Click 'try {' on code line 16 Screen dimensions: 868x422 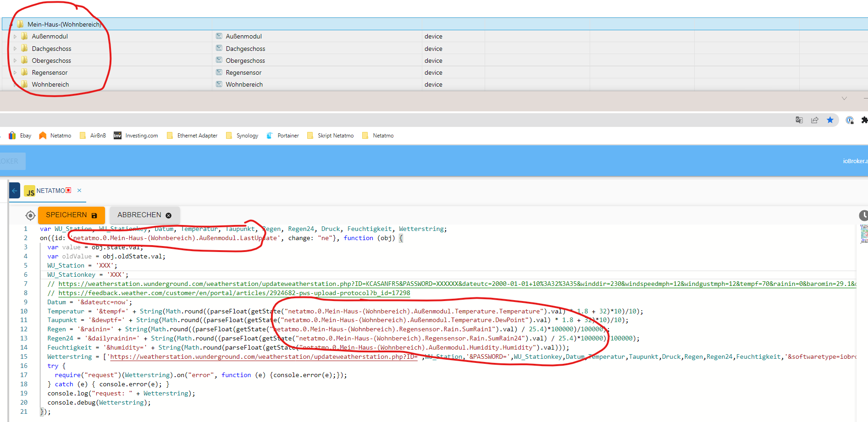(56, 366)
